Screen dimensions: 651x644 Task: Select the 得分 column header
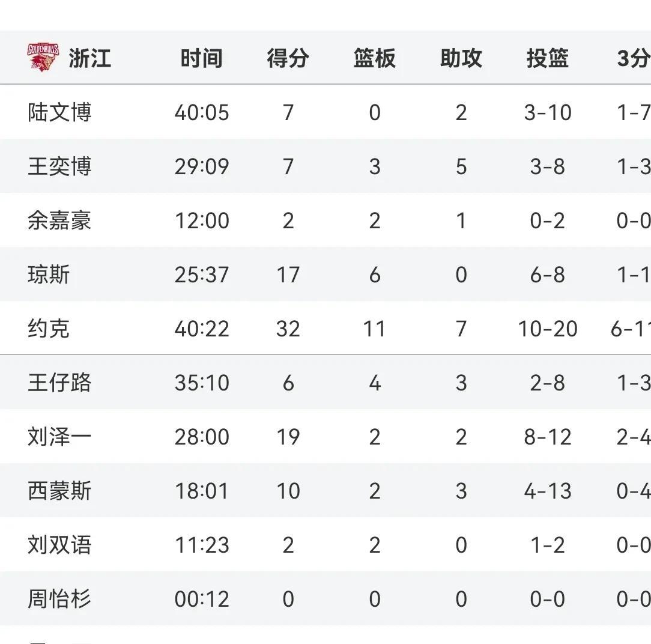[288, 59]
